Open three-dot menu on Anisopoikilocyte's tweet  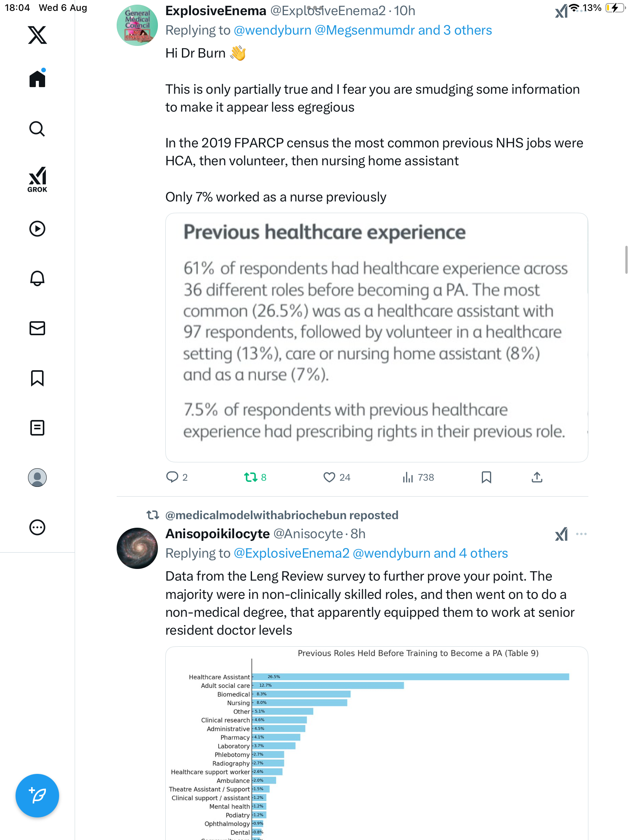click(x=581, y=534)
